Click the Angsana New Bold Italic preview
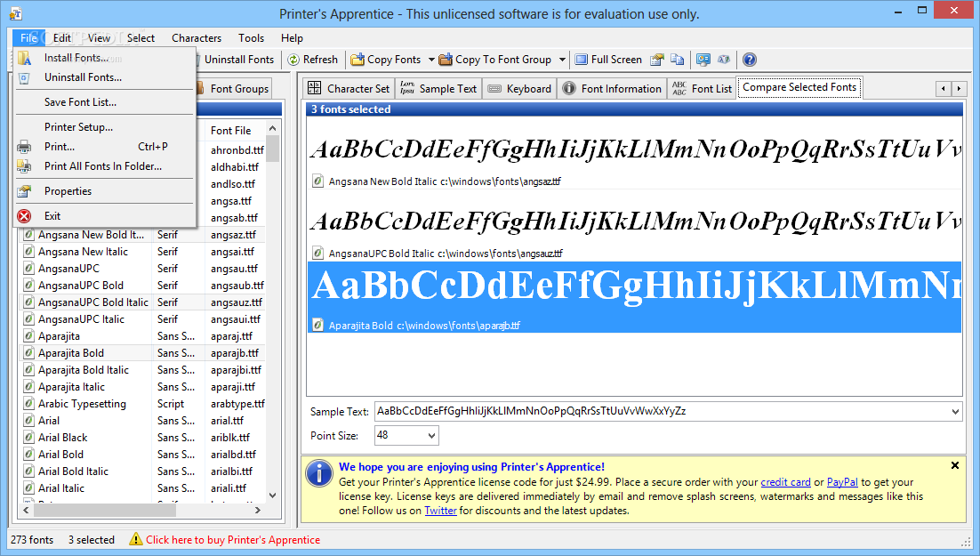This screenshot has width=980, height=556. pos(634,153)
